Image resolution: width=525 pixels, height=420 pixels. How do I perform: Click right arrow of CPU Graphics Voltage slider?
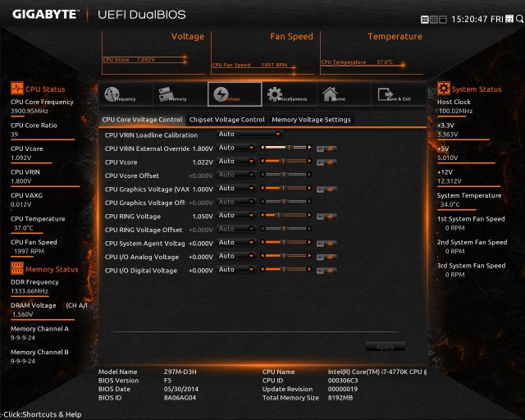(309, 188)
